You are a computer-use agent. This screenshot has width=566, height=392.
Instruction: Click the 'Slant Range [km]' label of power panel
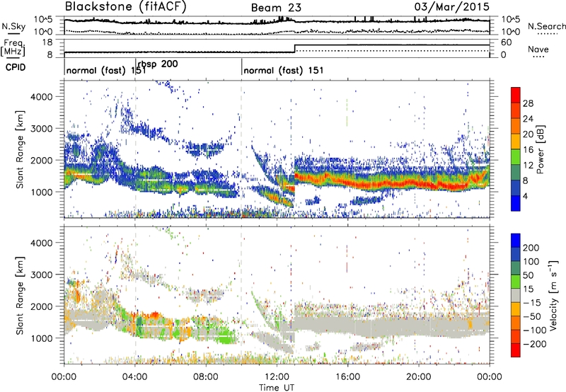coord(20,149)
